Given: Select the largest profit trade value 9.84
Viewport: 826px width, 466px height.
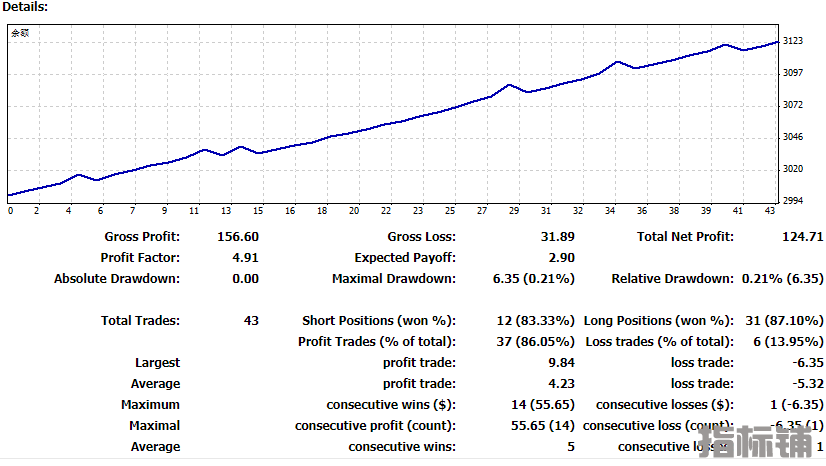Looking at the screenshot, I should coord(562,363).
